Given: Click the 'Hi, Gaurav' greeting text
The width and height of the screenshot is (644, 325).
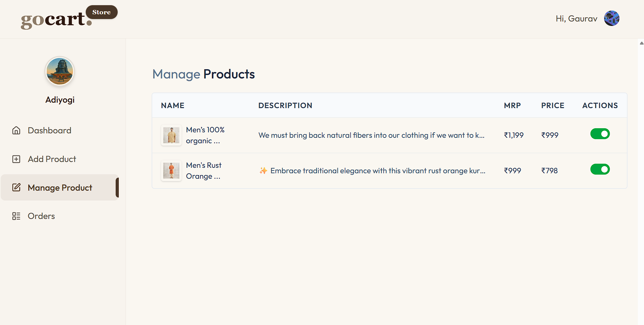Looking at the screenshot, I should tap(576, 19).
